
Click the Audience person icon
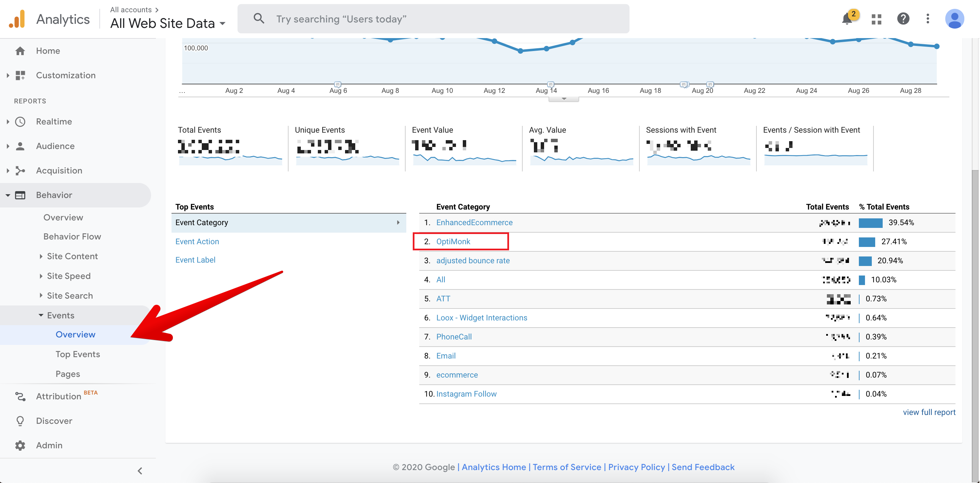20,146
